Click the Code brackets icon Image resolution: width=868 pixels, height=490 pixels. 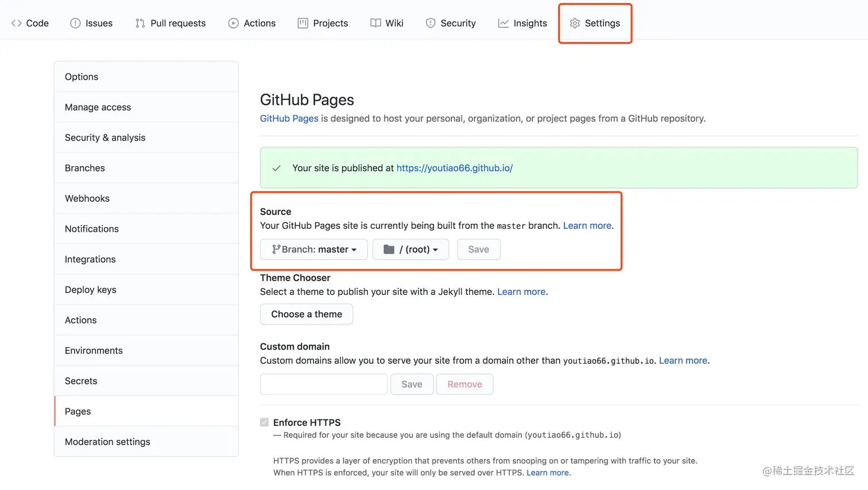[16, 23]
